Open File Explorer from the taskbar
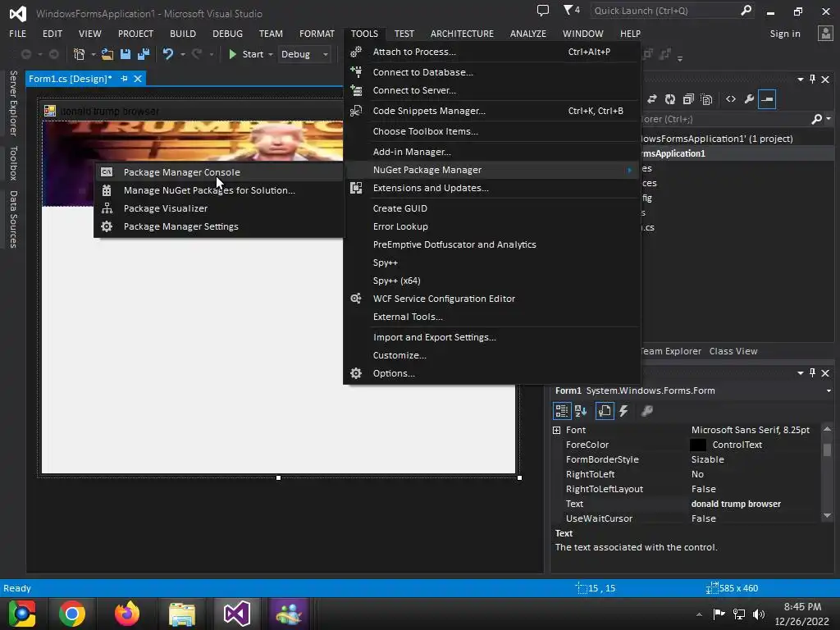 (x=182, y=614)
